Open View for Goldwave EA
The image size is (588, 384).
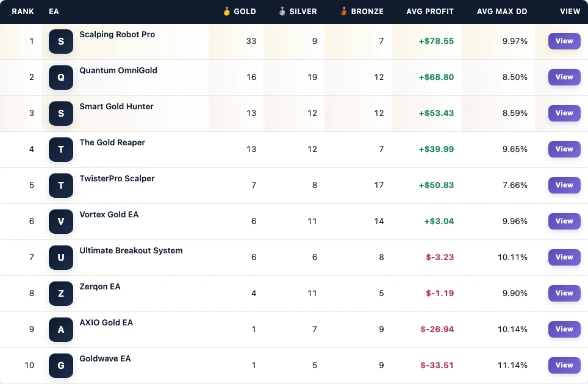(564, 365)
